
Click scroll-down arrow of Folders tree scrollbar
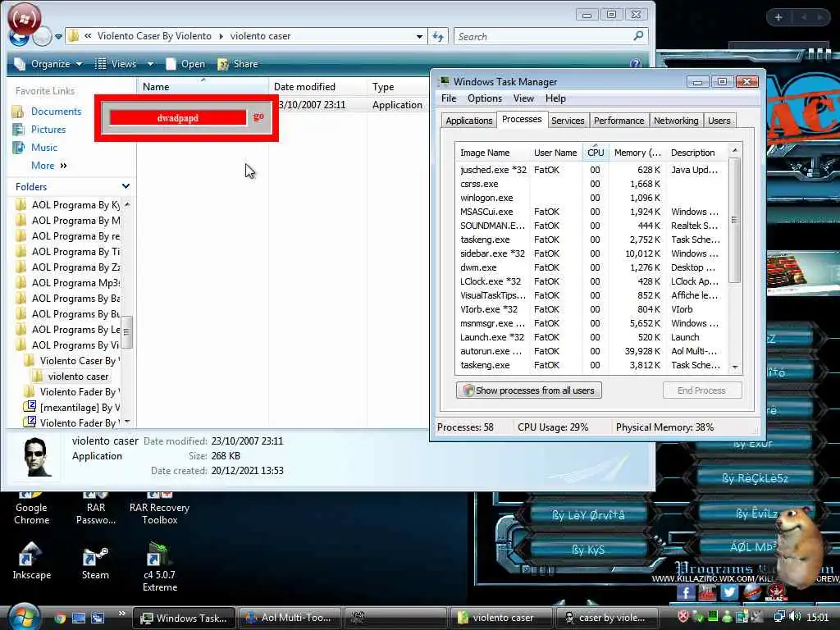(127, 422)
